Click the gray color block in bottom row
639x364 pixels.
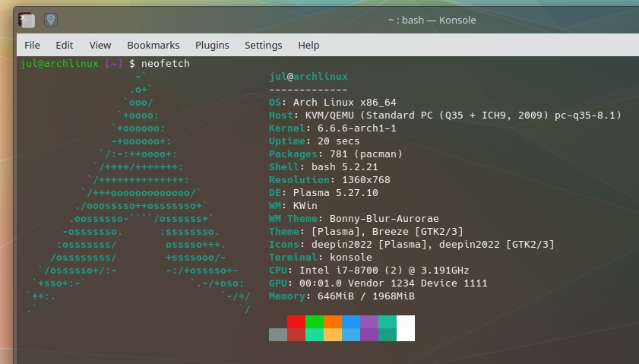coord(278,334)
